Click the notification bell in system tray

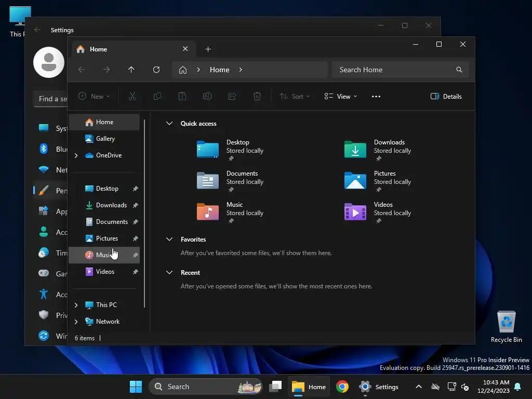pyautogui.click(x=518, y=387)
